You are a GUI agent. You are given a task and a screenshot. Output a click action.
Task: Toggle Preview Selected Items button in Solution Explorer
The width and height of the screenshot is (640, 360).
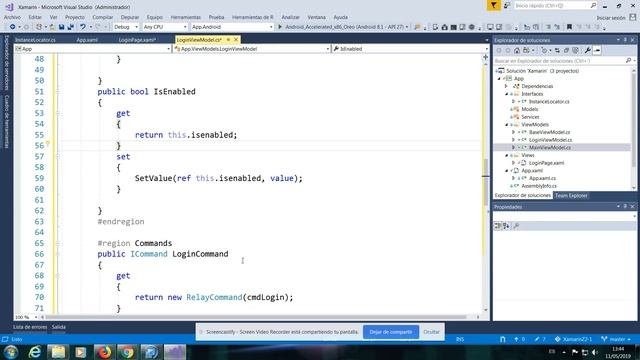(597, 51)
